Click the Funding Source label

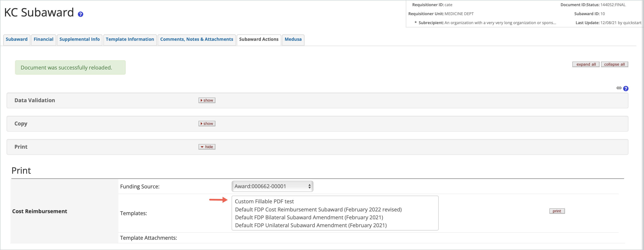140,187
